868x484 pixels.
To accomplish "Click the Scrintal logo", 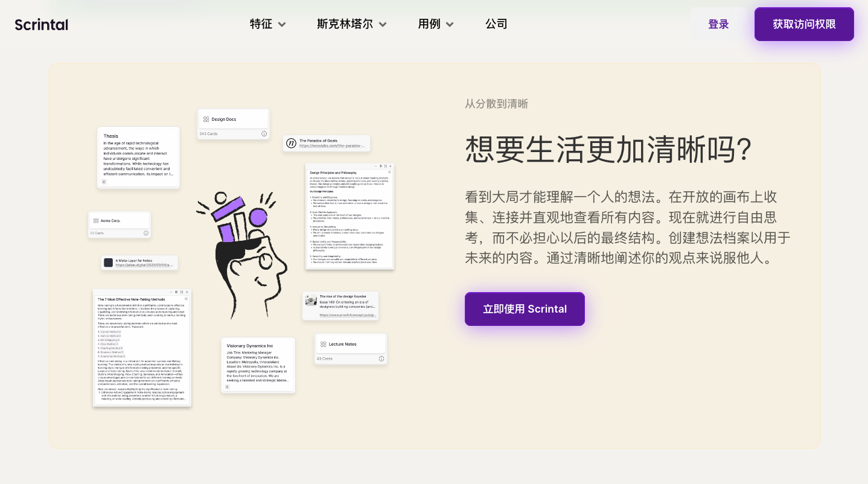I will [41, 25].
